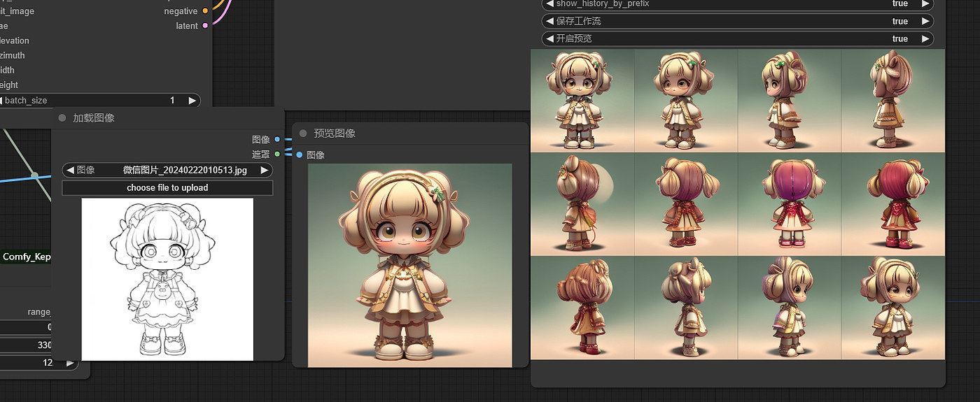Click the green 遮罩 output port
This screenshot has height=402, width=980.
(x=277, y=154)
